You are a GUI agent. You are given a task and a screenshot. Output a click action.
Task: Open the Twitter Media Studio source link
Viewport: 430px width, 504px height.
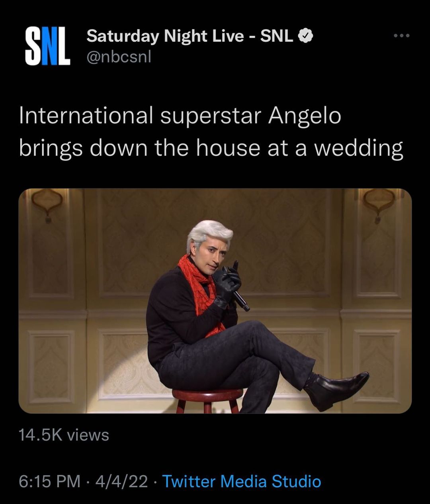coord(242,481)
